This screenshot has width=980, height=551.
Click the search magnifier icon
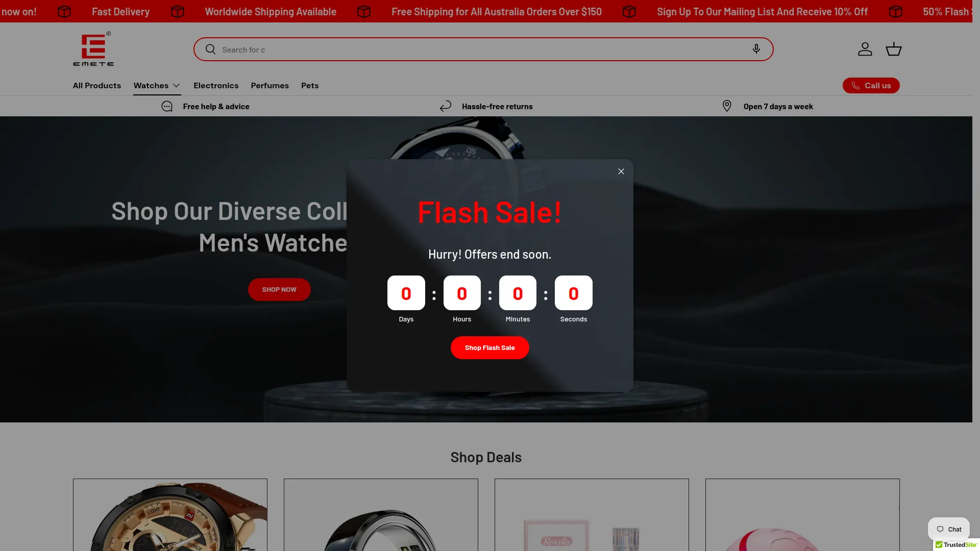[210, 49]
